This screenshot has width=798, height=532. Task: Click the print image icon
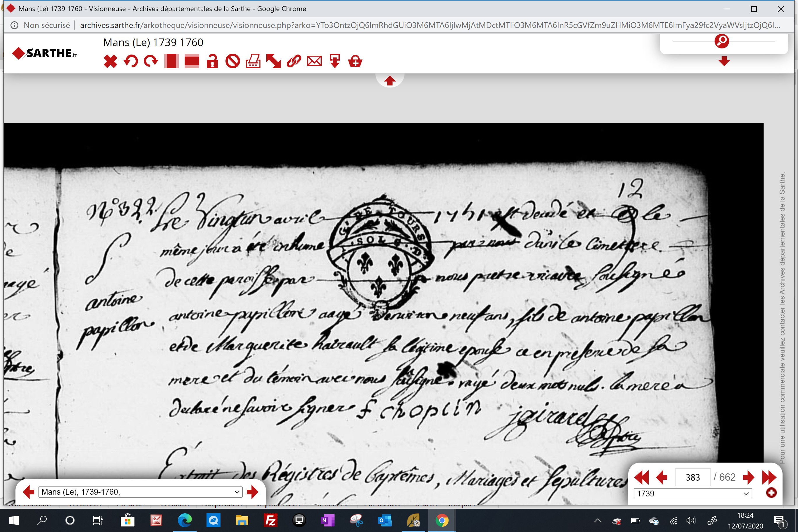click(x=253, y=62)
